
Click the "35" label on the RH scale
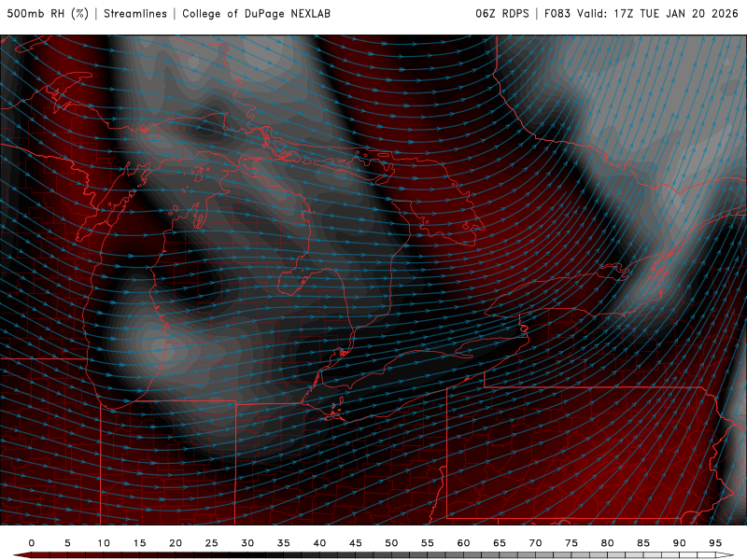click(x=284, y=543)
